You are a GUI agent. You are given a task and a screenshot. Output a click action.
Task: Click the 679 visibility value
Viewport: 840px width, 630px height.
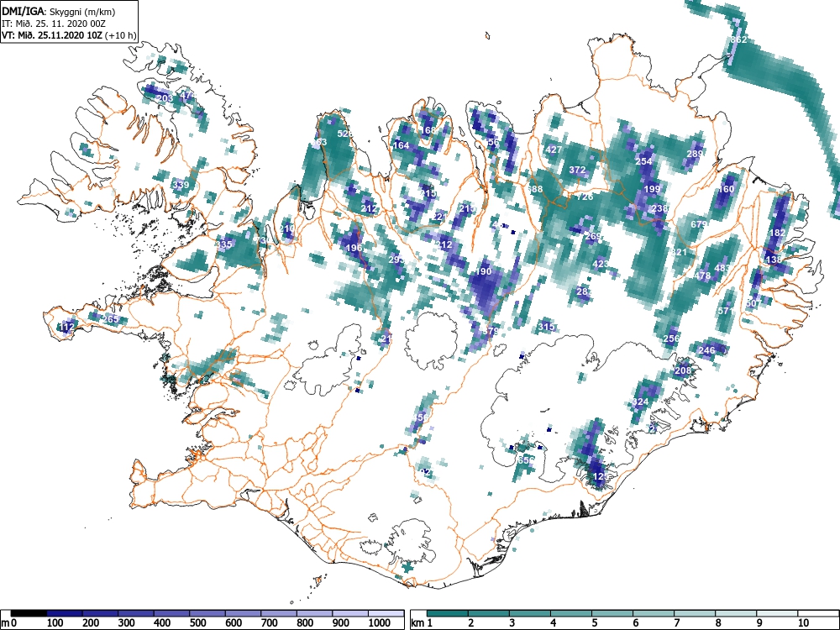point(699,224)
